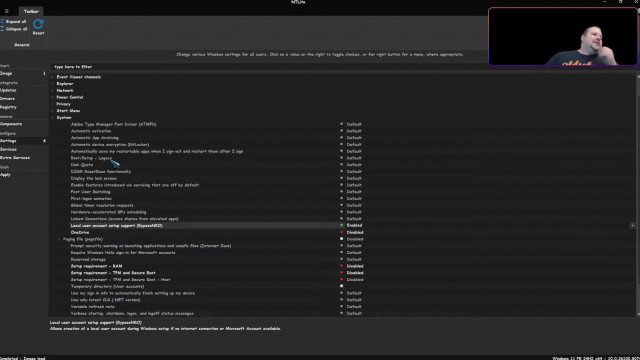The image size is (640, 360).
Task: Open the Components page in the sidebar
Action: tap(11, 124)
